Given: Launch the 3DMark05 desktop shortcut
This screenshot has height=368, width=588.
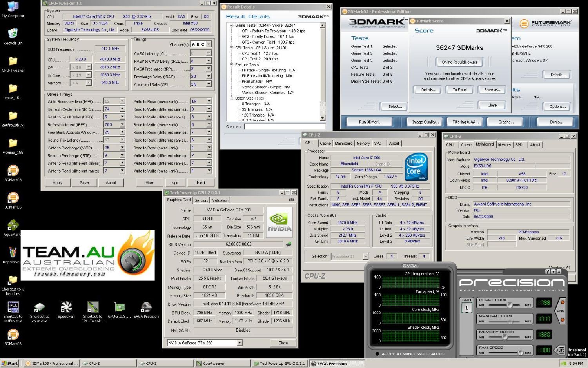Looking at the screenshot, I should (x=13, y=201).
